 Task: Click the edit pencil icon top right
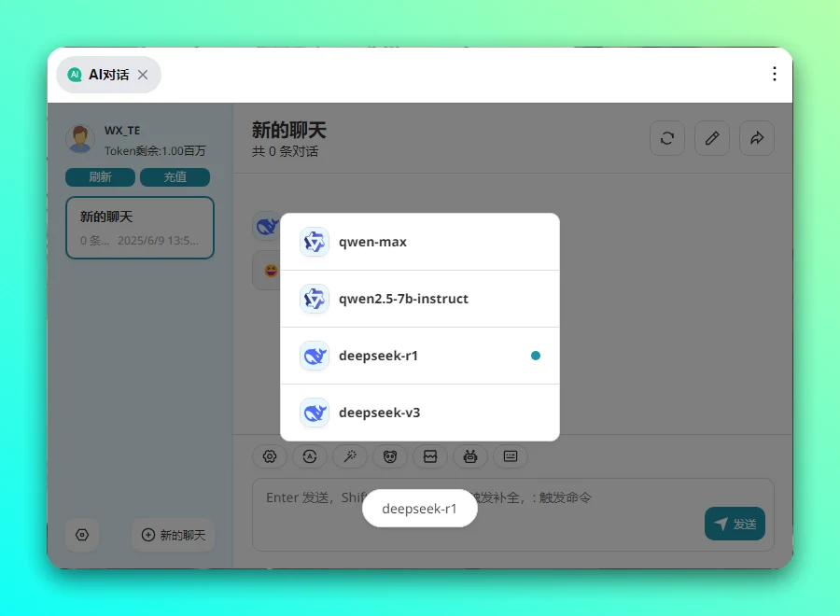click(x=712, y=138)
